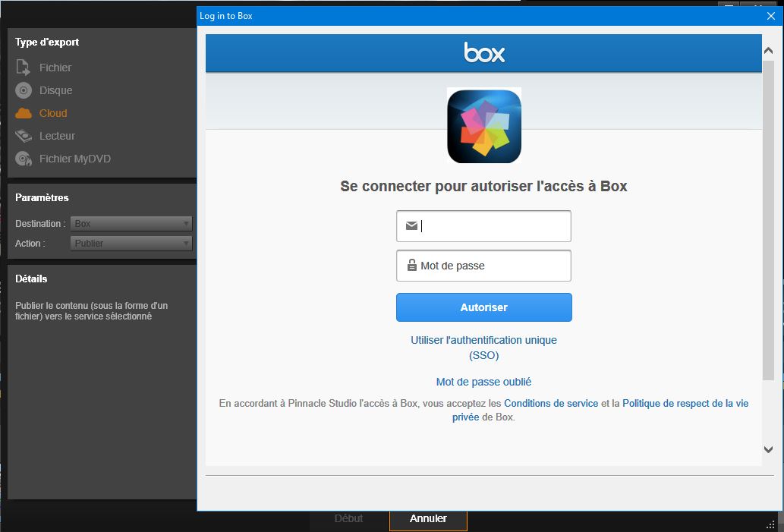
Task: Click the Type d'export heading
Action: click(x=47, y=42)
